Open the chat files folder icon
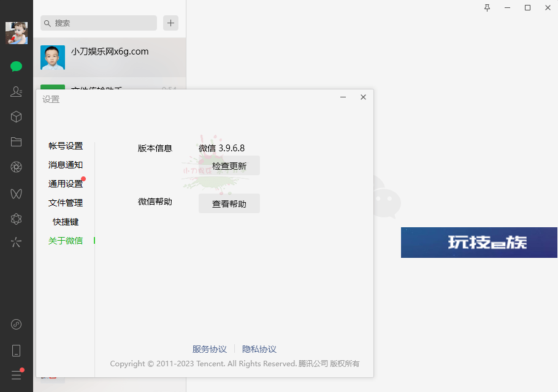The image size is (558, 392). [x=17, y=142]
